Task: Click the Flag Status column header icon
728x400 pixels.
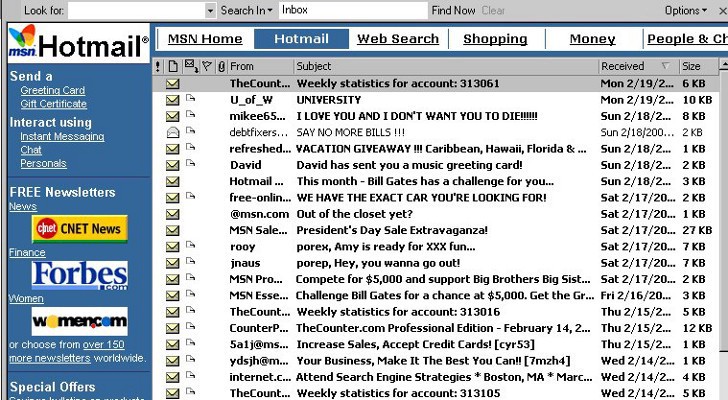Action: (207, 67)
